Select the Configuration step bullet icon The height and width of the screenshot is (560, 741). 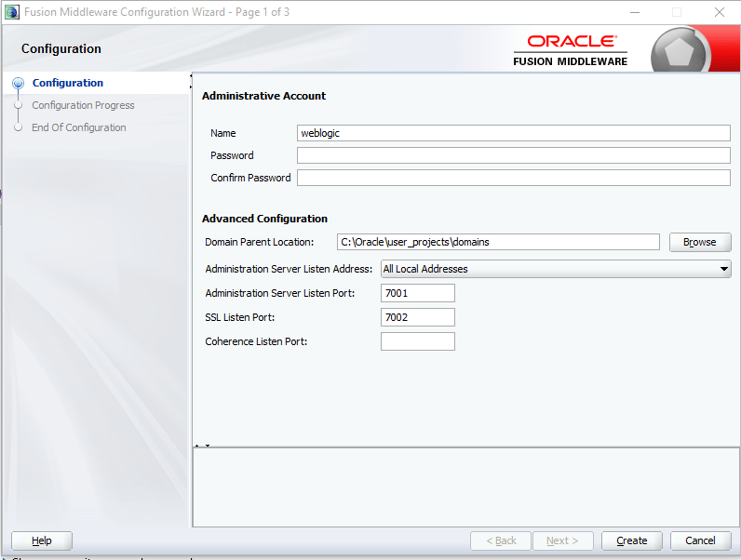click(x=18, y=84)
